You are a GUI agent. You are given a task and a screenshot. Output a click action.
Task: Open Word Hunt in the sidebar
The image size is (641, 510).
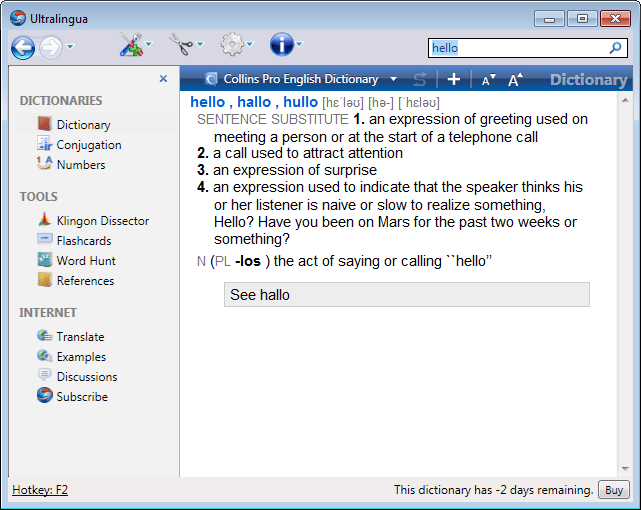pos(86,261)
